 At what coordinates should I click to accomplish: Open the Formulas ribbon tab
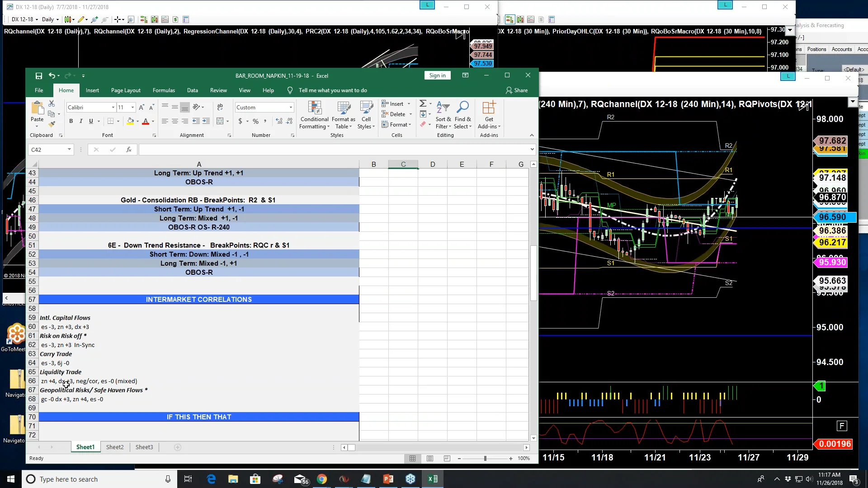(x=164, y=90)
